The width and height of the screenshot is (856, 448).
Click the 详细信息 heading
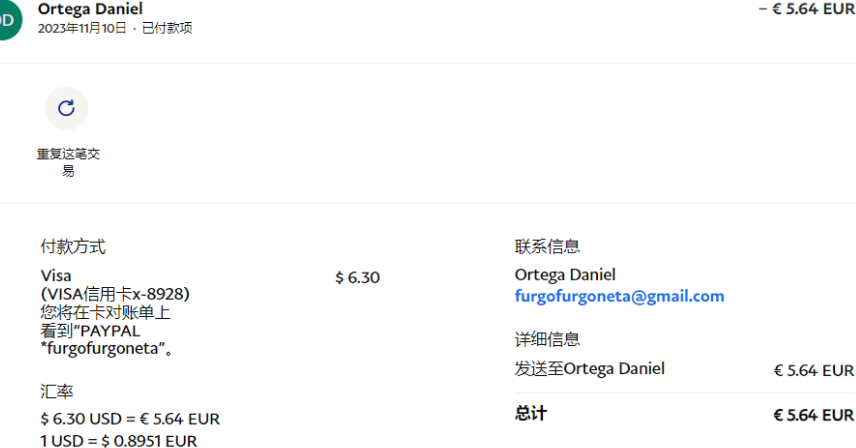coord(547,340)
